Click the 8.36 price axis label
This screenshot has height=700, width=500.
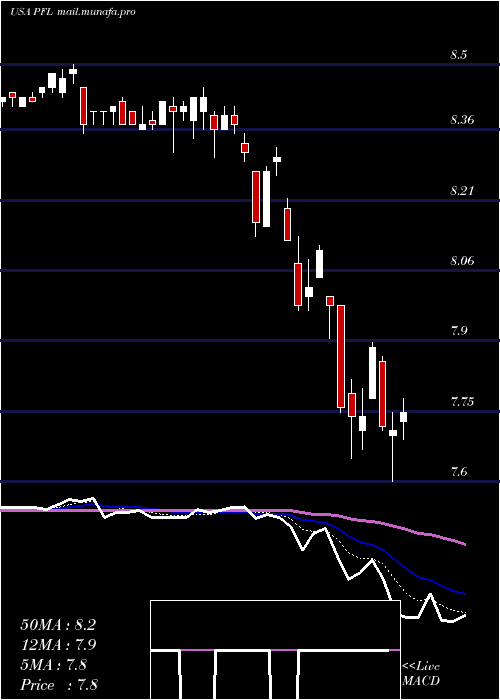pyautogui.click(x=463, y=120)
